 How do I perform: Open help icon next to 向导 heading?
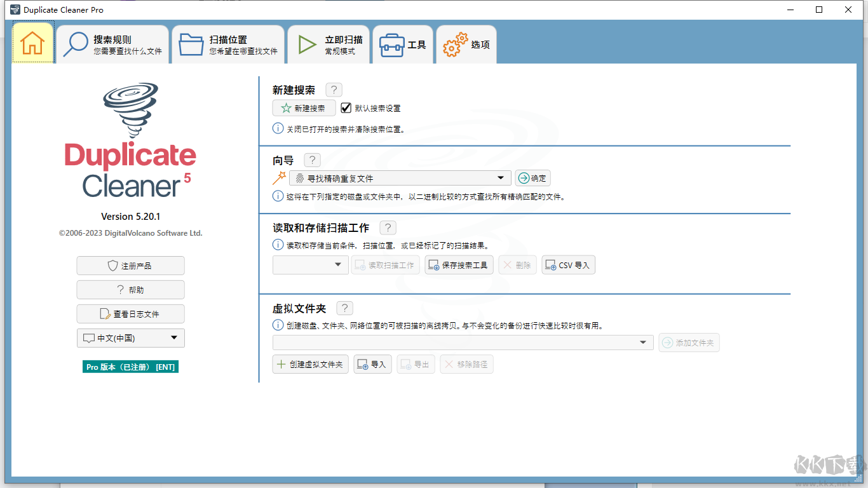[312, 160]
